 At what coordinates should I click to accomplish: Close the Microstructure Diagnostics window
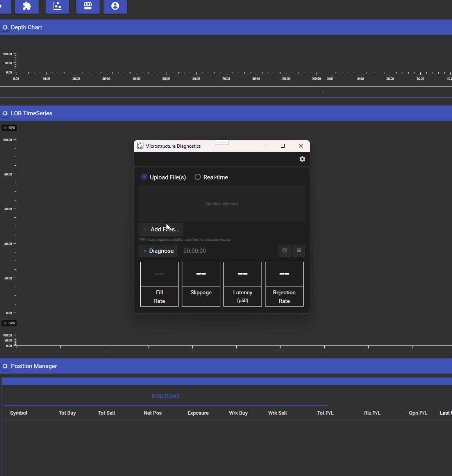tap(301, 146)
